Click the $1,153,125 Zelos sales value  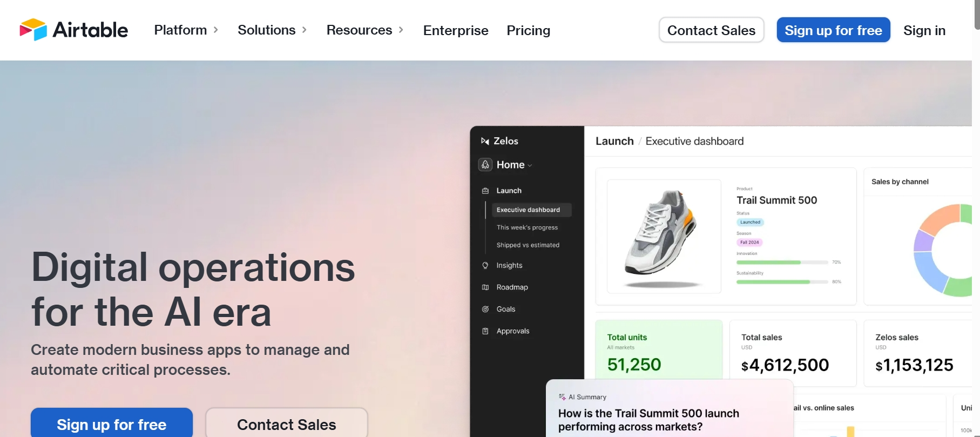[x=914, y=365]
